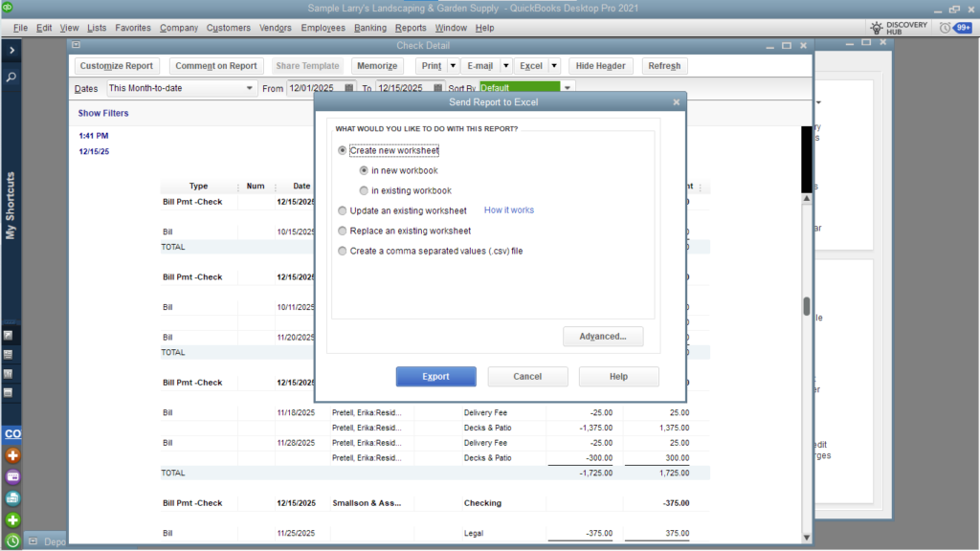This screenshot has width=980, height=551.
Task: Open the Print button dropdown arrow
Action: coord(452,66)
